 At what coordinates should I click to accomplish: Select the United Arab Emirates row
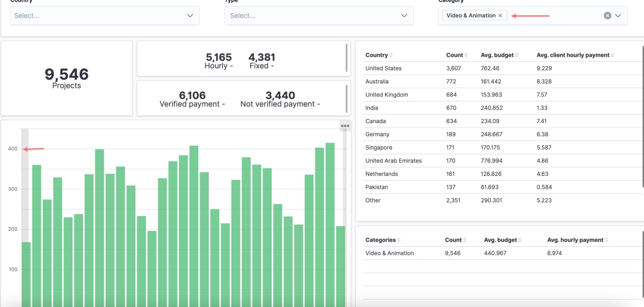(x=393, y=161)
